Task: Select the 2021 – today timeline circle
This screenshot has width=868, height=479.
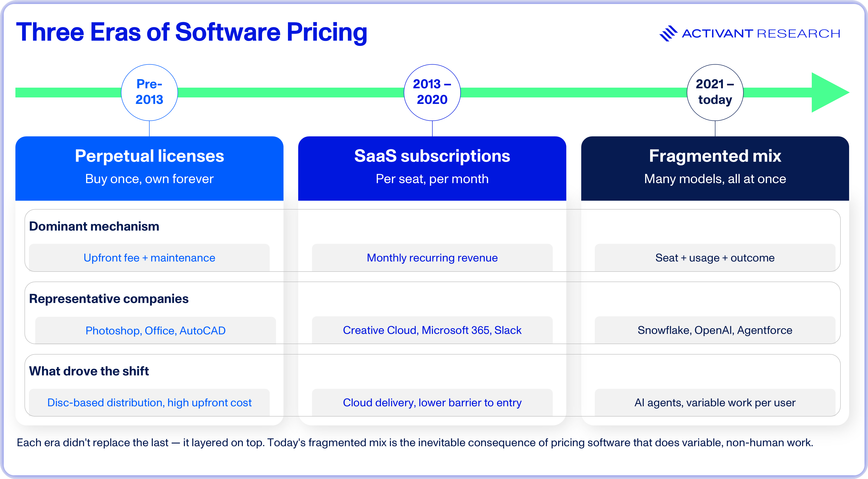Action: [x=715, y=93]
